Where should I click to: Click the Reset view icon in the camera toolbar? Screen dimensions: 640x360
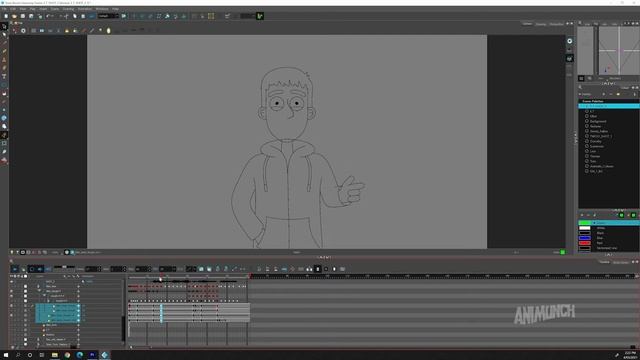[x=23, y=31]
